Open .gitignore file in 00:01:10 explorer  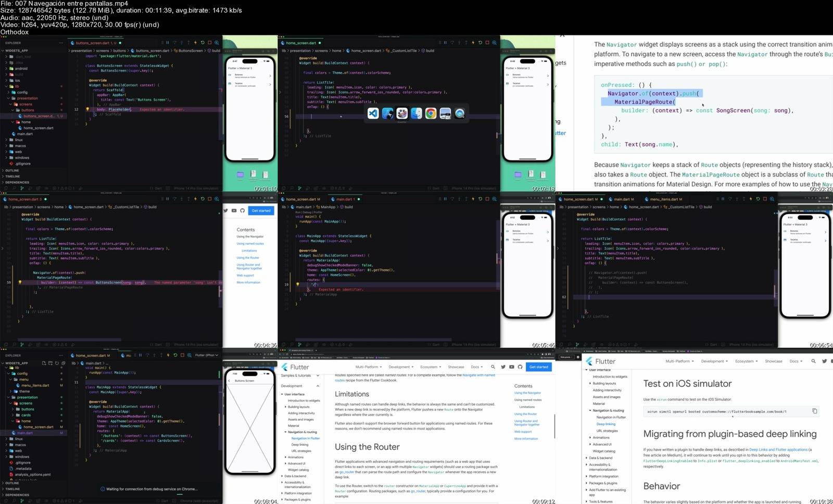(x=22, y=163)
